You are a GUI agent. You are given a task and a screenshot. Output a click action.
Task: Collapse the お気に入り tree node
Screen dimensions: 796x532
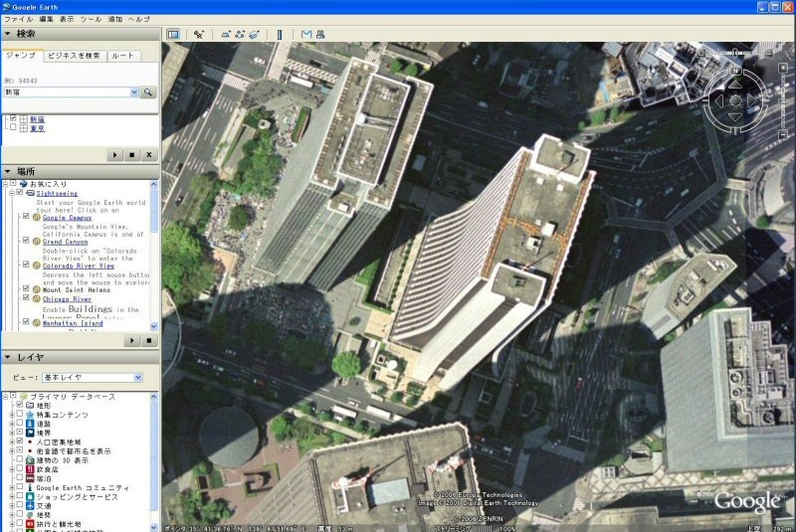tap(6, 184)
